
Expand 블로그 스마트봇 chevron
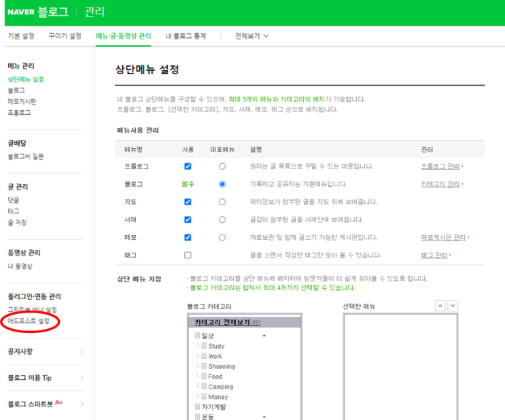82,404
